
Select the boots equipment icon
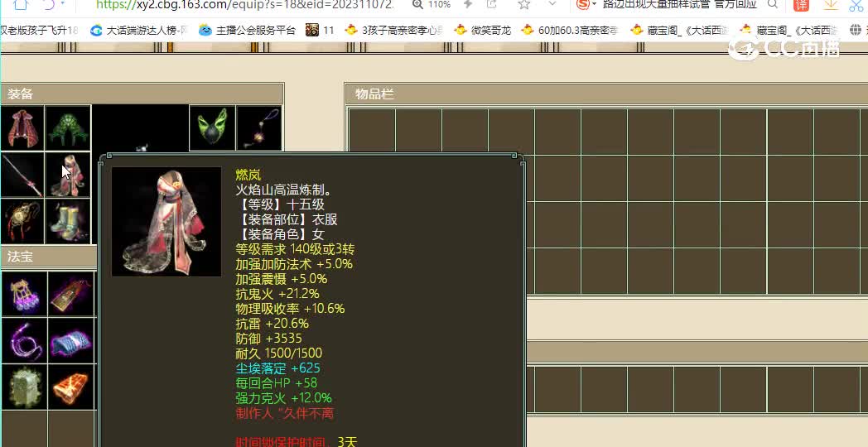click(x=68, y=221)
